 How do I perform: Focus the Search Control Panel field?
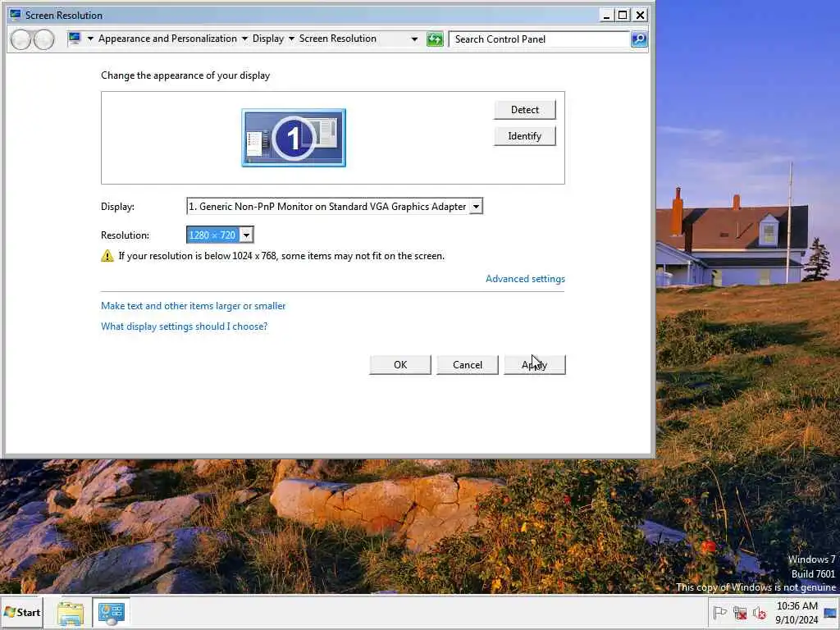point(538,39)
